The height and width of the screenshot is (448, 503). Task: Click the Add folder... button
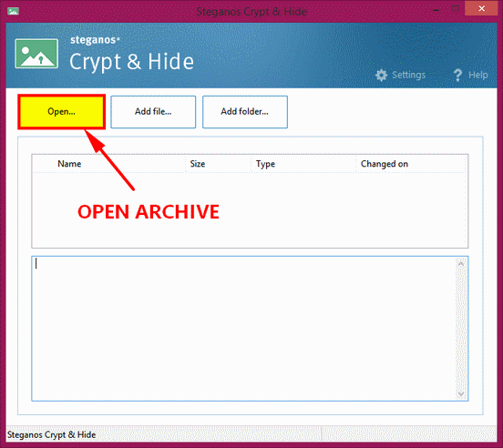pos(245,112)
